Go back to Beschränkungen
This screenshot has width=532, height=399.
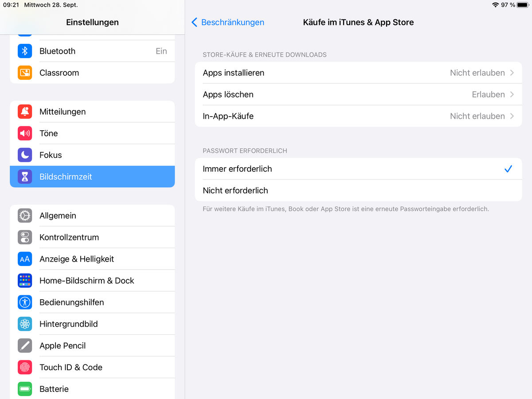[x=228, y=22]
